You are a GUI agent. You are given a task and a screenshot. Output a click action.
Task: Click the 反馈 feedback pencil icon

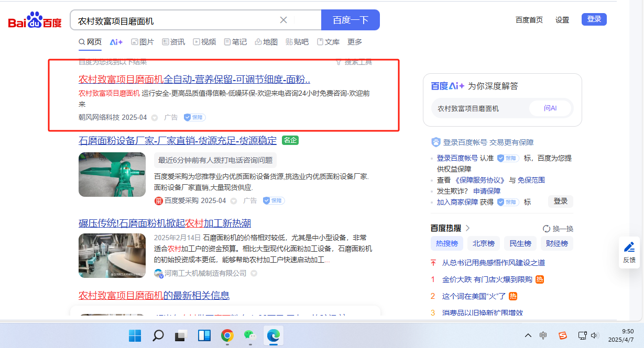pyautogui.click(x=629, y=247)
